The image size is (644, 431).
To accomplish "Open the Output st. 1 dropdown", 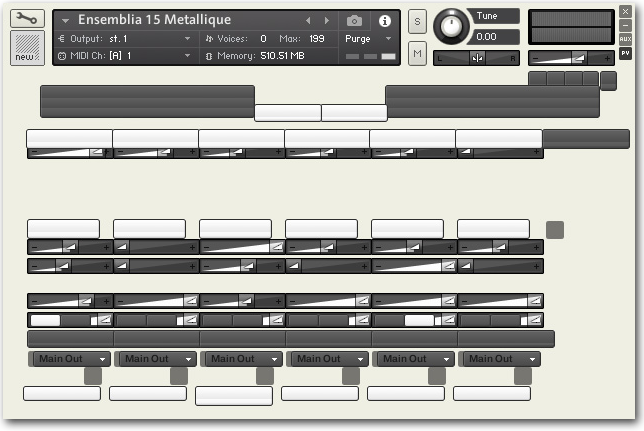I will tap(124, 39).
